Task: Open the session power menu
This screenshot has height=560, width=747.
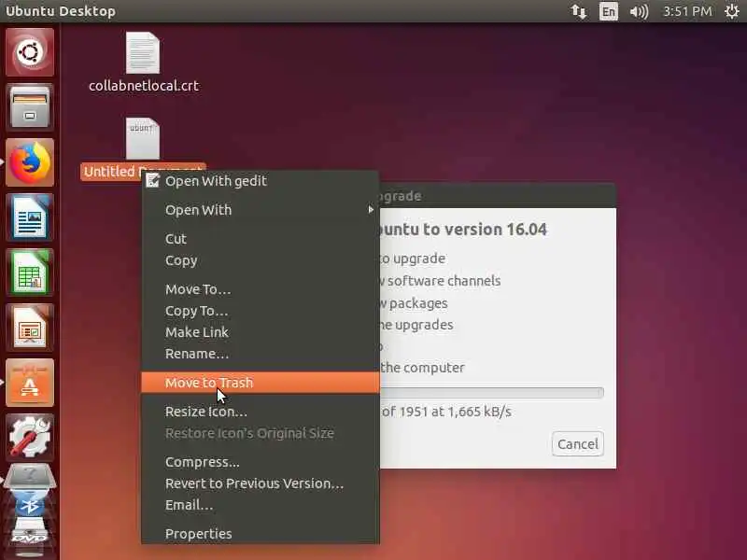Action: coord(732,11)
